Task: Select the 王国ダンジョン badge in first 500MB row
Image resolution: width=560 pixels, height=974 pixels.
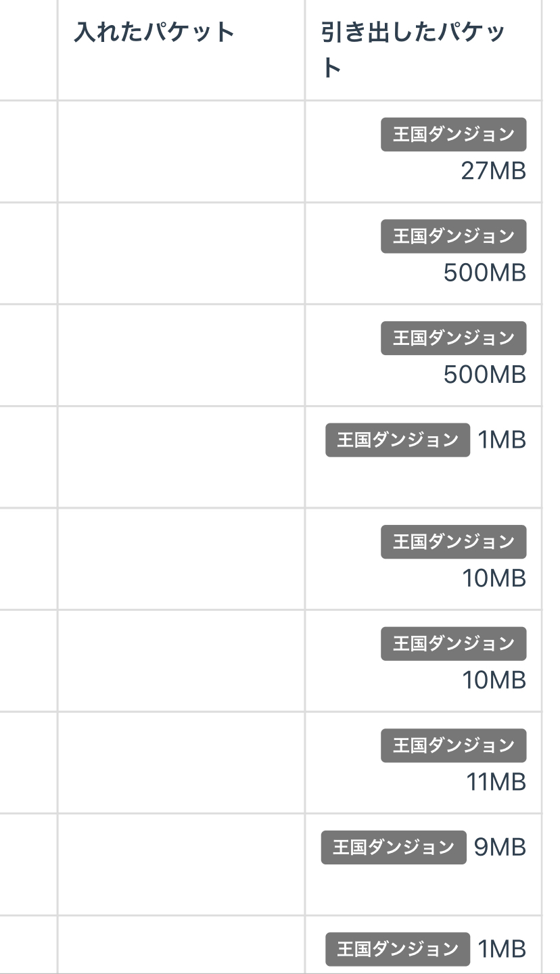Action: coord(453,236)
